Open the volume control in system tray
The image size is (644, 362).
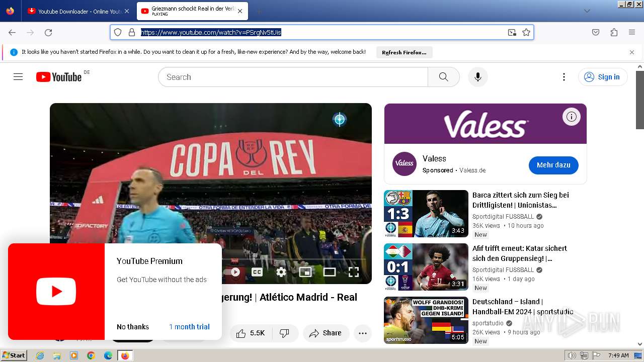[572, 355]
